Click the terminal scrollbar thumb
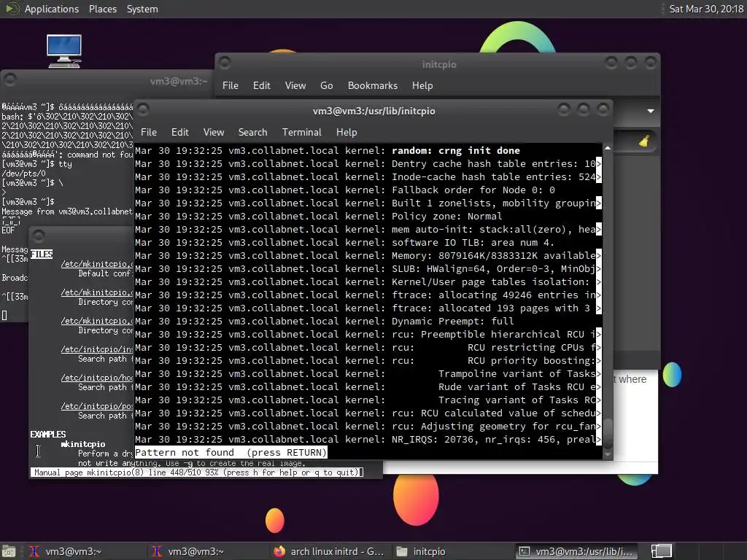 click(x=608, y=432)
